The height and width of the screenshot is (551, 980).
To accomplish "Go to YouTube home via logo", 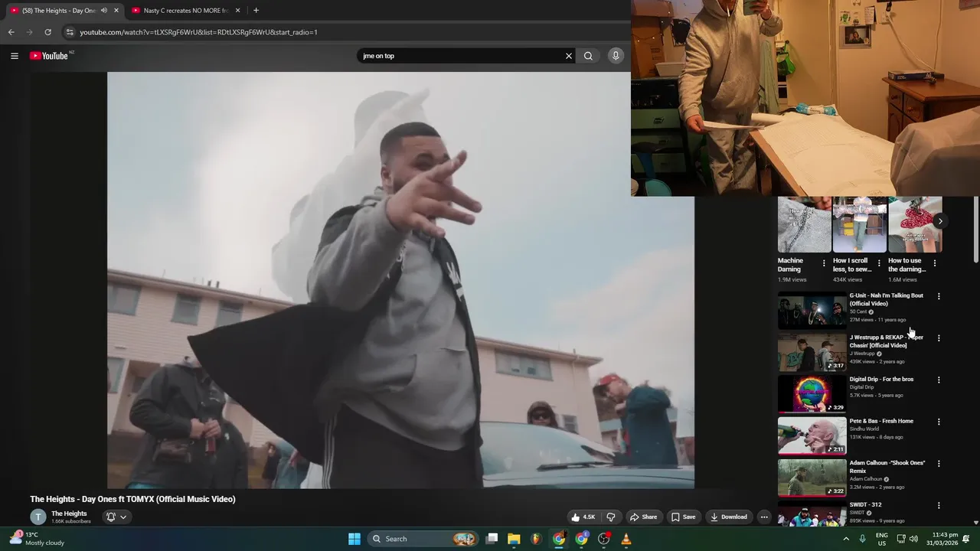I will (50, 56).
